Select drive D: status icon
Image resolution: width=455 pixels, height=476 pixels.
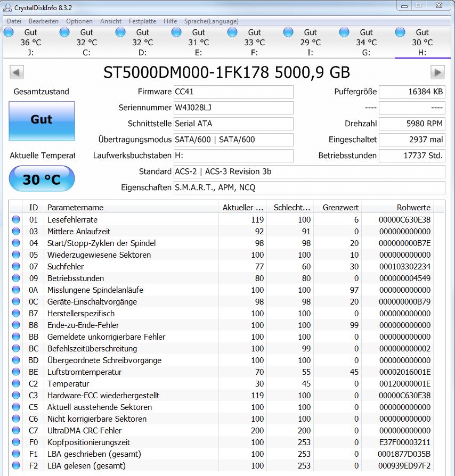120,32
